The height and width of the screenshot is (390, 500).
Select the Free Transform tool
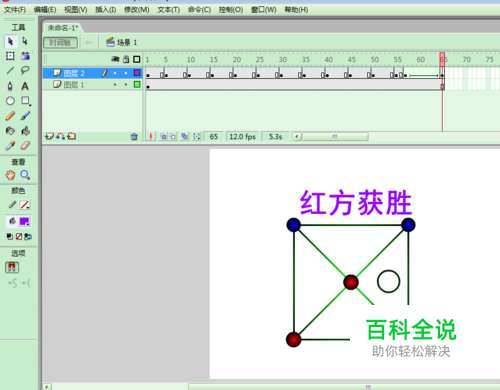pyautogui.click(x=10, y=56)
